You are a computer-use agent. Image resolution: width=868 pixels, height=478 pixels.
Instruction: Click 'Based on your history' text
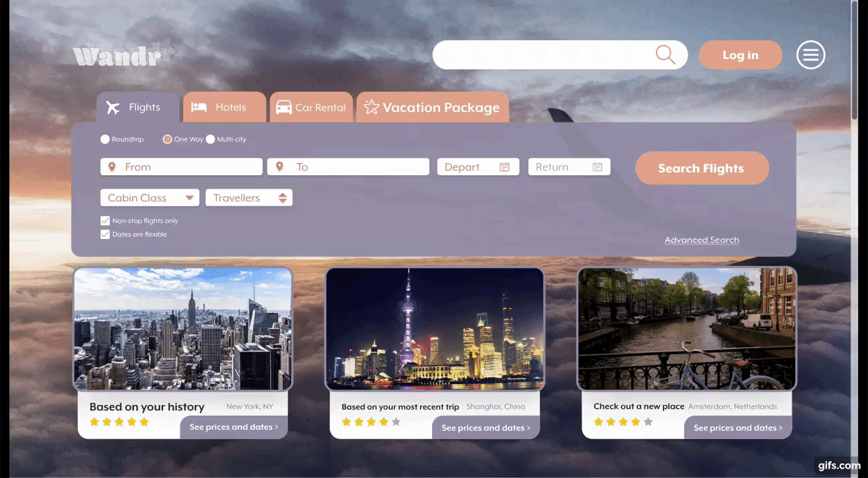(x=147, y=407)
